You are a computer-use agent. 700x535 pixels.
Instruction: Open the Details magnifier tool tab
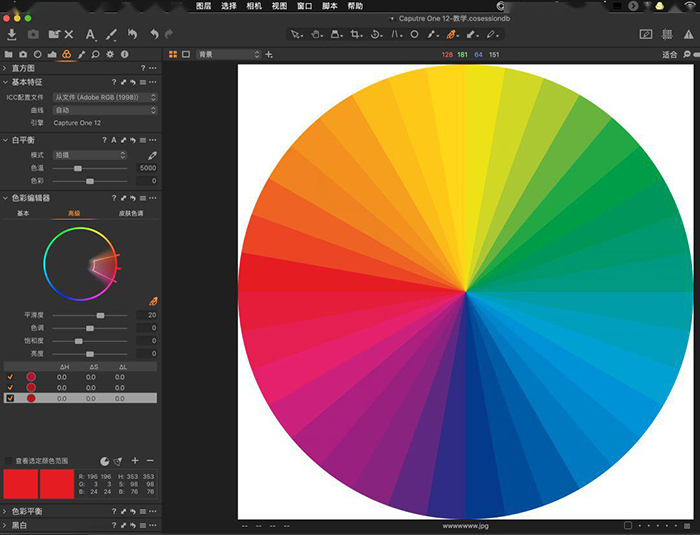[x=96, y=54]
